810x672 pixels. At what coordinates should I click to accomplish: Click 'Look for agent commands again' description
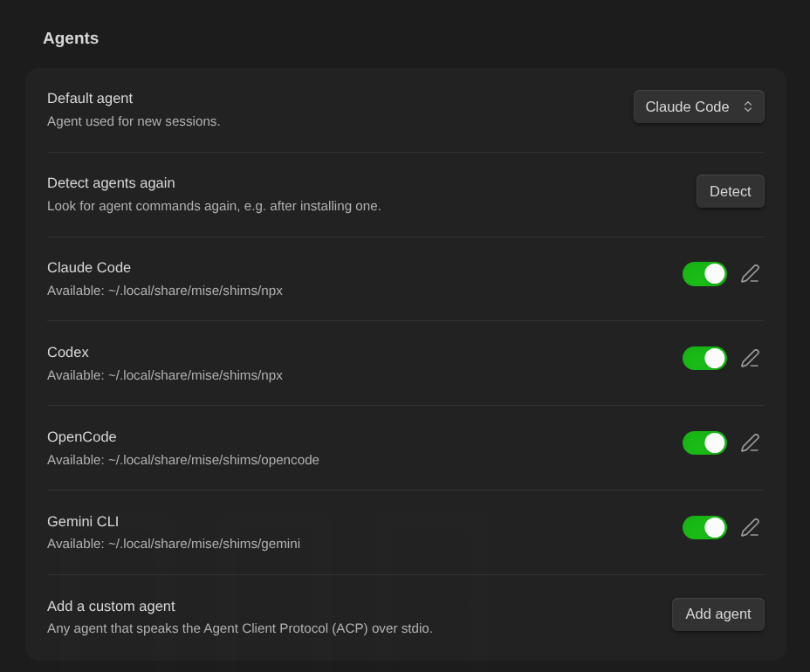pos(214,206)
